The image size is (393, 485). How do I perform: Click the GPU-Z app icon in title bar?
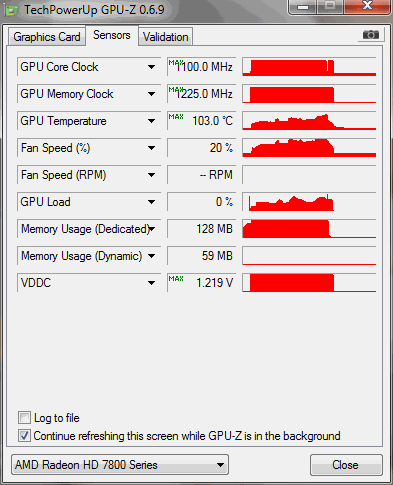(x=12, y=11)
